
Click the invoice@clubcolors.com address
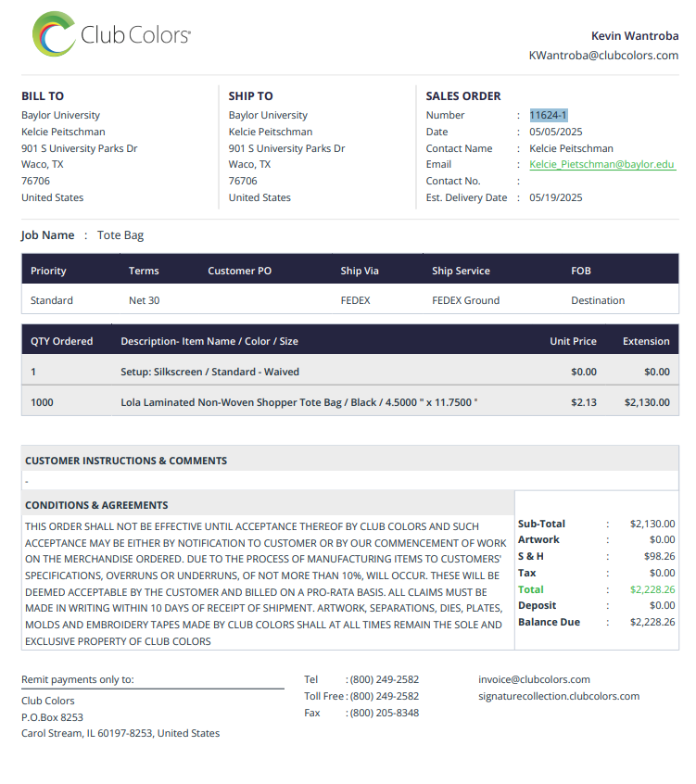click(x=534, y=679)
